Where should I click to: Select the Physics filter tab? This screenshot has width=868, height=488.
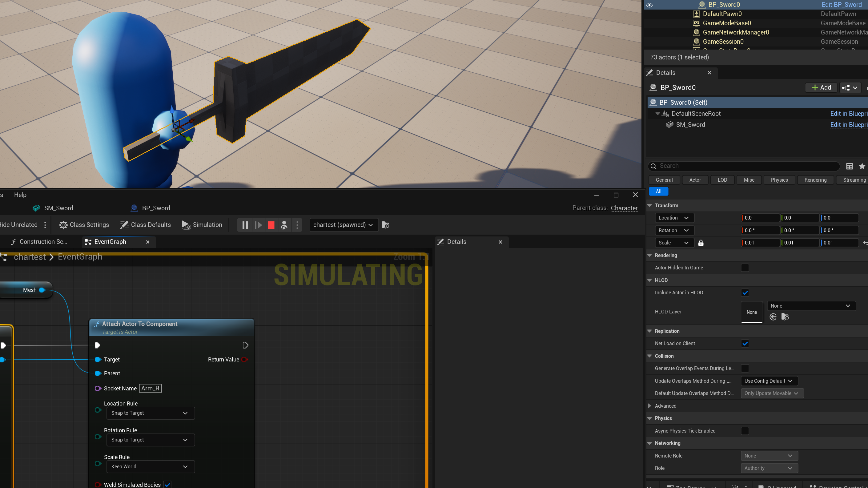pos(779,180)
